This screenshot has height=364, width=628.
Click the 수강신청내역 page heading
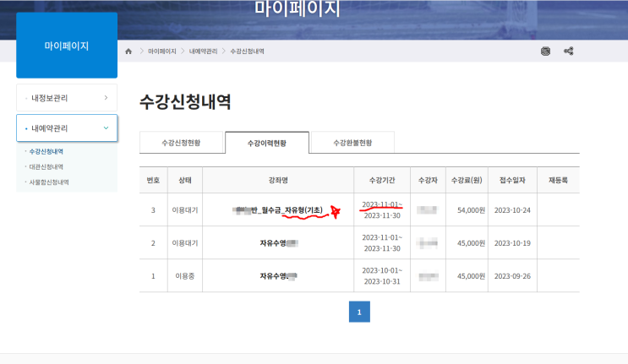pos(185,101)
